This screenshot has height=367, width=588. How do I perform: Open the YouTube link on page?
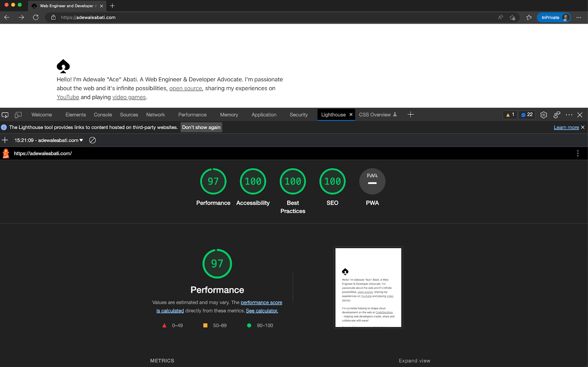point(68,97)
